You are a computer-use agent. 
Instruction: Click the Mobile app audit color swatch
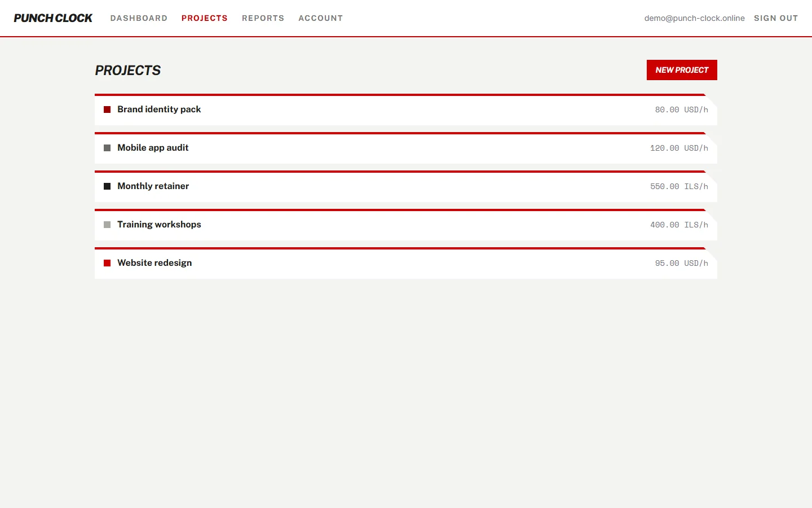tap(107, 148)
